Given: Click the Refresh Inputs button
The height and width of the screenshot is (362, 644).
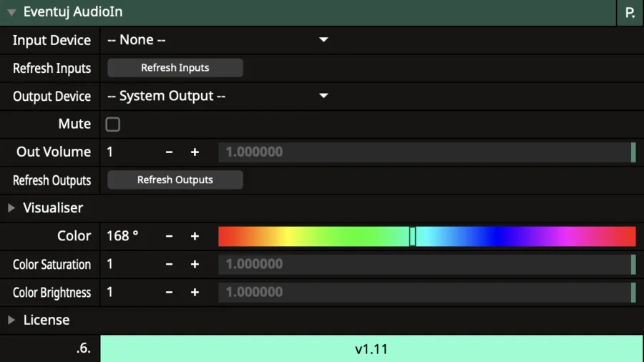Looking at the screenshot, I should tap(175, 68).
